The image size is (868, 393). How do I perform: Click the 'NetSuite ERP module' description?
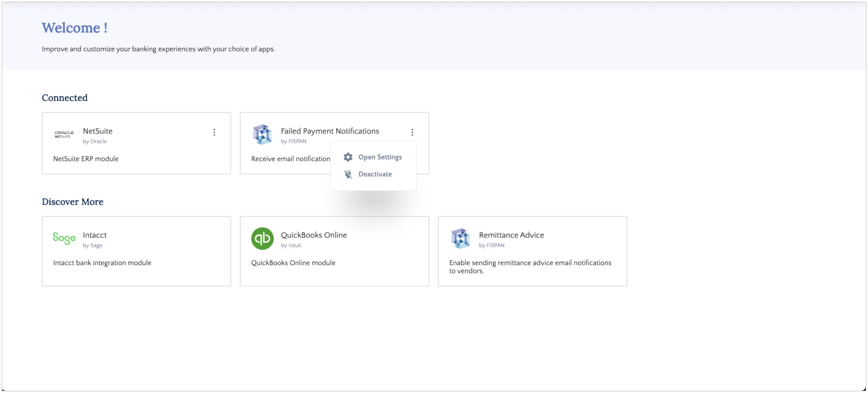click(86, 159)
